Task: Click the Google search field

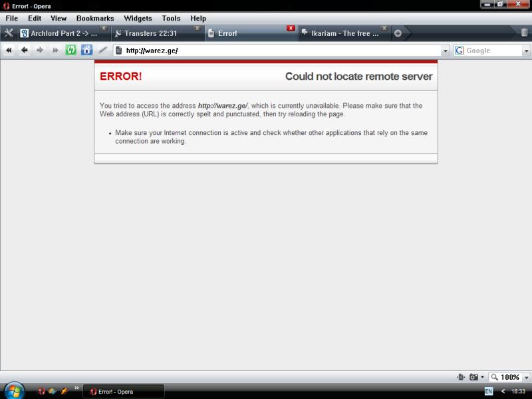Action: point(493,51)
